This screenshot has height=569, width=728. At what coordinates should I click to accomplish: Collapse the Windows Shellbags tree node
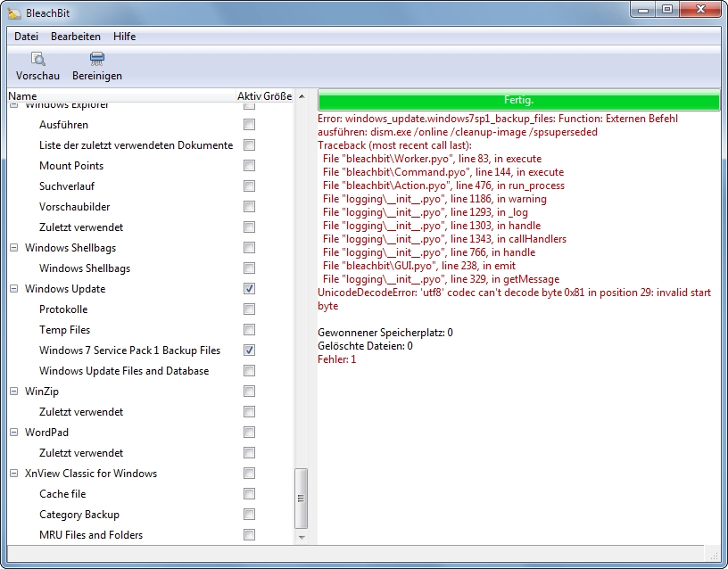14,247
